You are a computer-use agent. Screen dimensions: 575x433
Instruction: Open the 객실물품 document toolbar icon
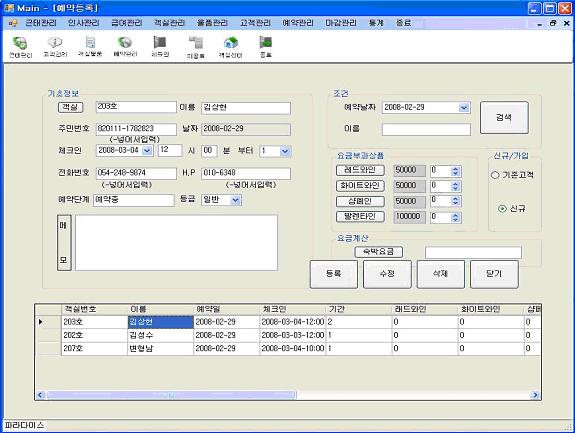pyautogui.click(x=90, y=47)
